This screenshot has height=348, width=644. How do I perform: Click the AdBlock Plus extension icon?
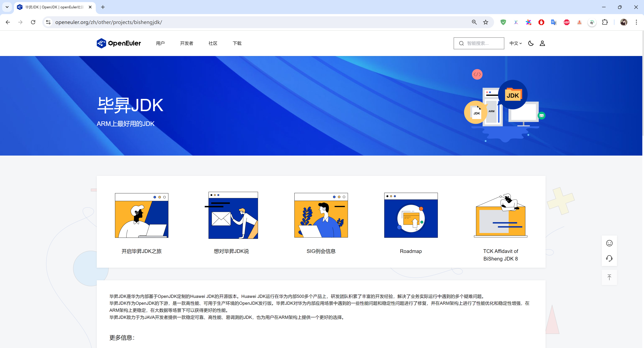pos(567,22)
